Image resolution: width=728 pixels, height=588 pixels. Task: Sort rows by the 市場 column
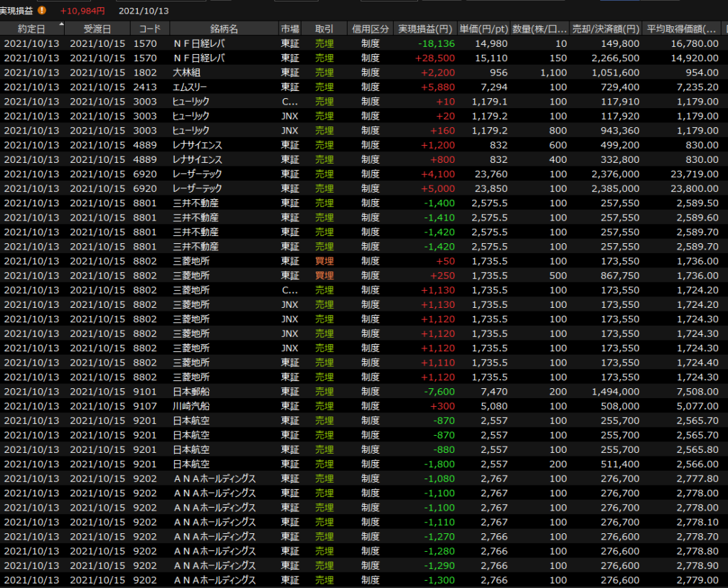click(289, 29)
